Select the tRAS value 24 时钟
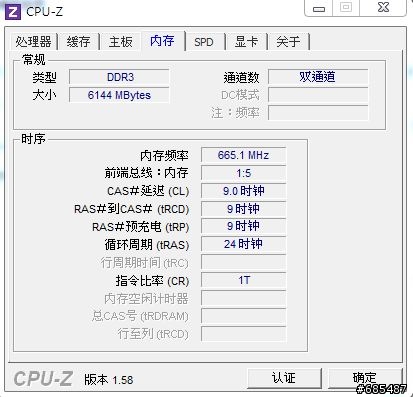Viewport: 413px width, 397px height. pos(243,244)
